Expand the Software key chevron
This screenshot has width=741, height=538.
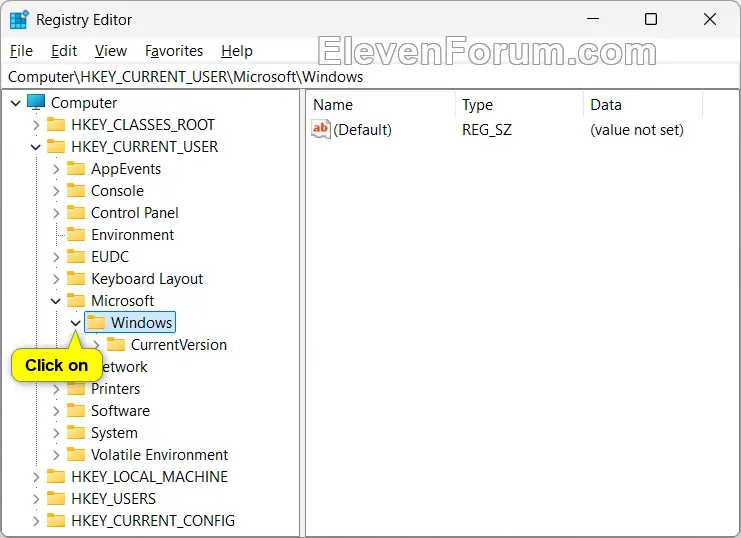56,411
